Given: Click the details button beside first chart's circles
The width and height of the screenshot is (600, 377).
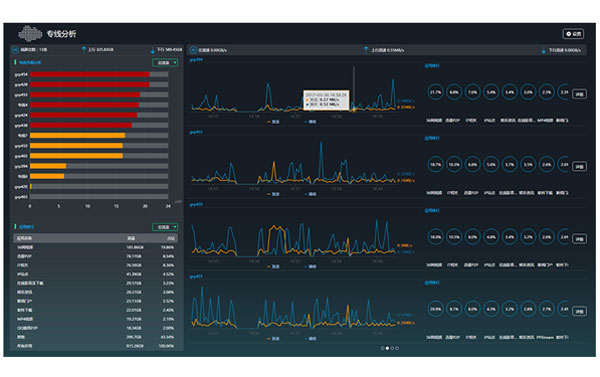Looking at the screenshot, I should tap(579, 94).
